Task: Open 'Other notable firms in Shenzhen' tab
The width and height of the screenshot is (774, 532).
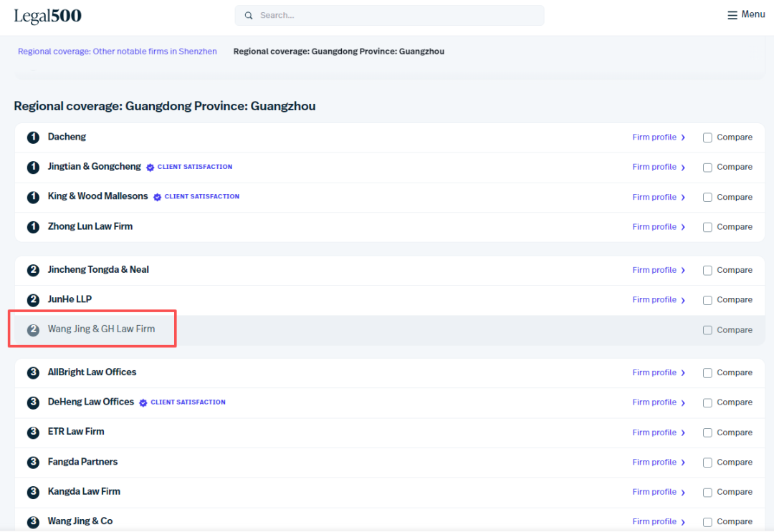Action: point(117,52)
